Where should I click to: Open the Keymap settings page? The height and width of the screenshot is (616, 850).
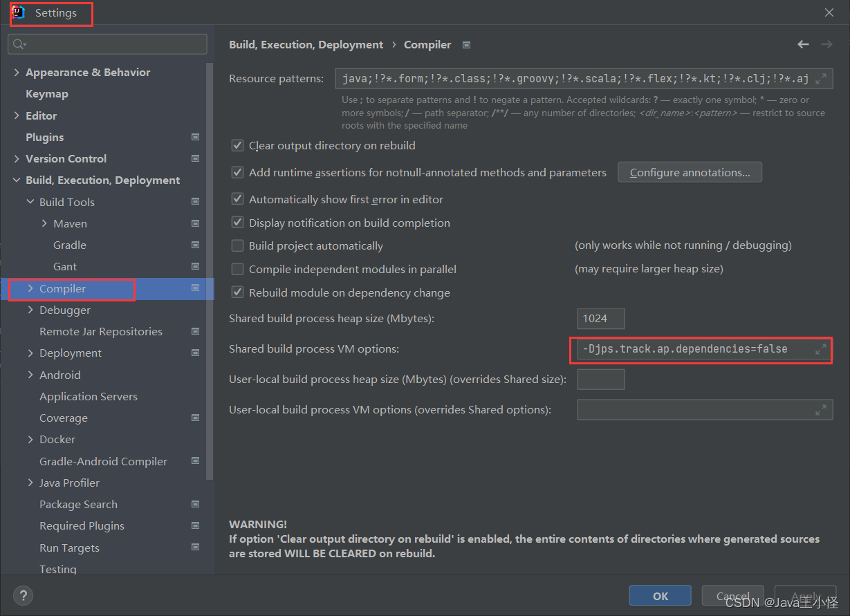[x=47, y=94]
